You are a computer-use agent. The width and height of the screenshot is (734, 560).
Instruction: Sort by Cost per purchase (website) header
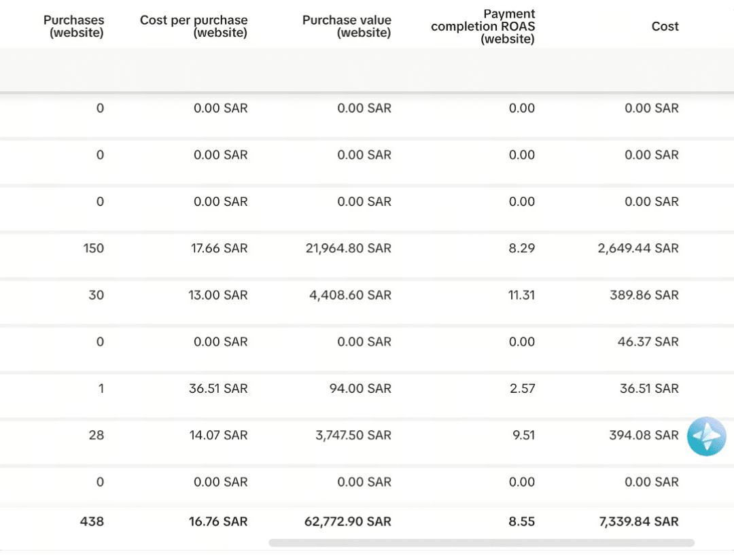pyautogui.click(x=193, y=27)
